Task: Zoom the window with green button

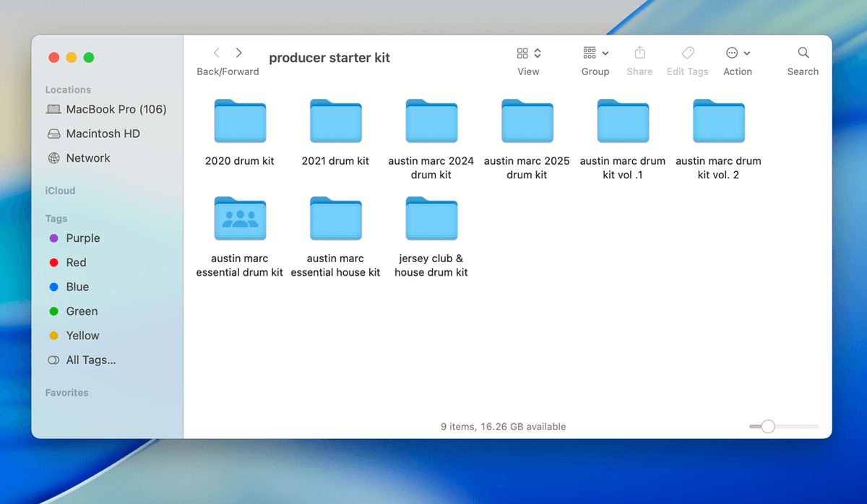Action: click(89, 58)
